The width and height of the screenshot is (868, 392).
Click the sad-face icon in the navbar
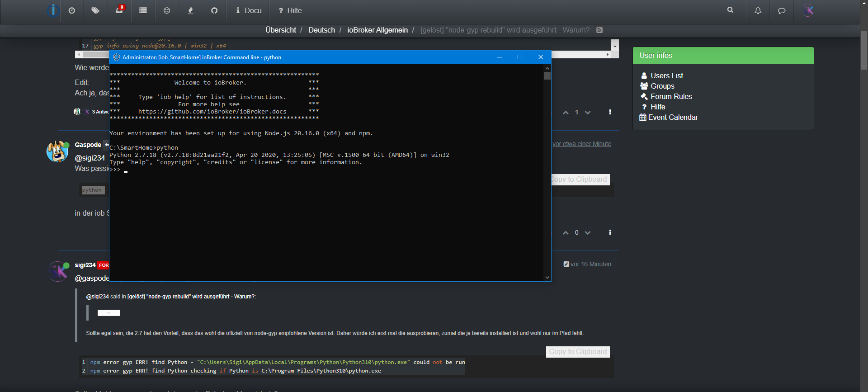[167, 10]
